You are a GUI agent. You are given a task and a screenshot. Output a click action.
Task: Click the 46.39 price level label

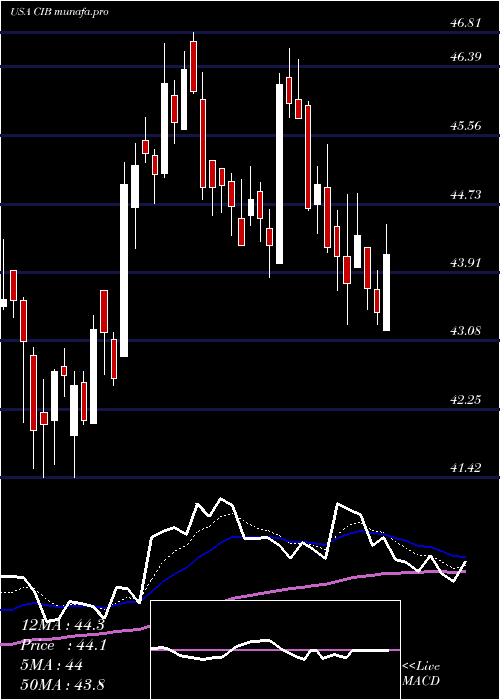click(x=466, y=57)
